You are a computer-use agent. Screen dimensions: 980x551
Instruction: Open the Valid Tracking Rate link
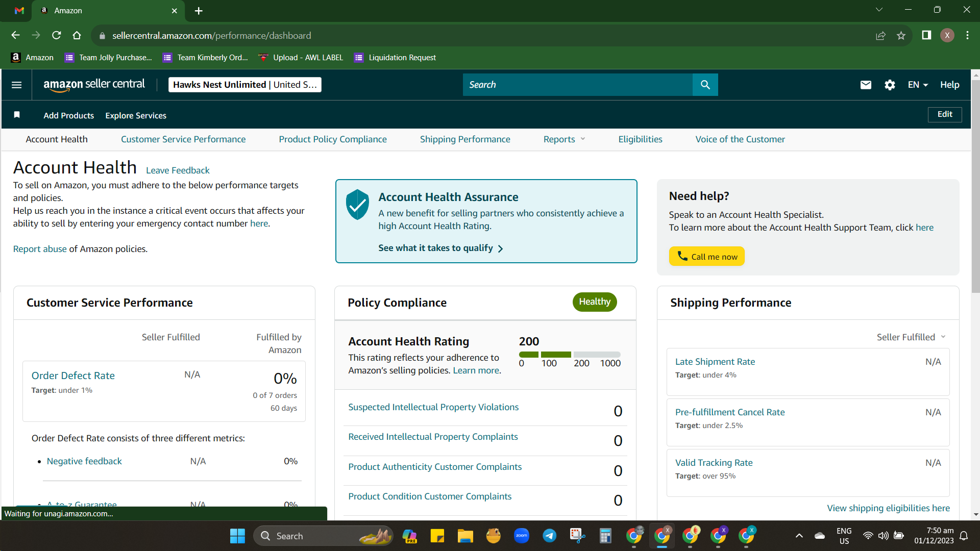pyautogui.click(x=714, y=463)
